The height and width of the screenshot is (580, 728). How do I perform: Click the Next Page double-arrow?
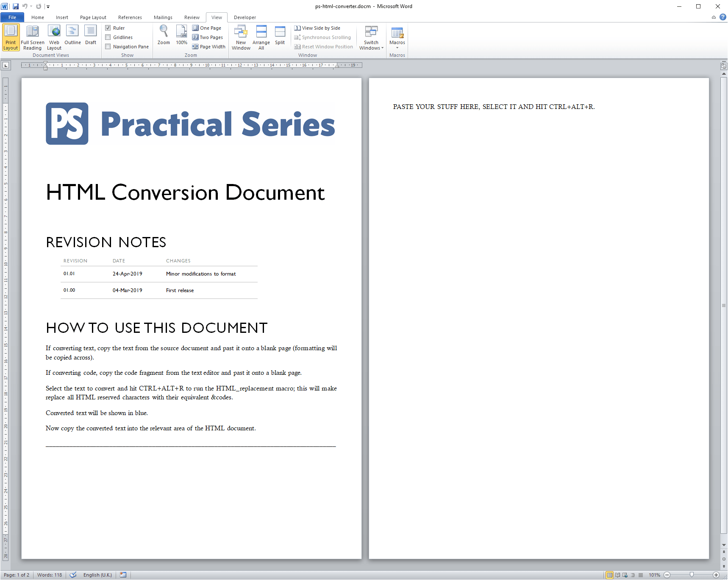(x=724, y=566)
